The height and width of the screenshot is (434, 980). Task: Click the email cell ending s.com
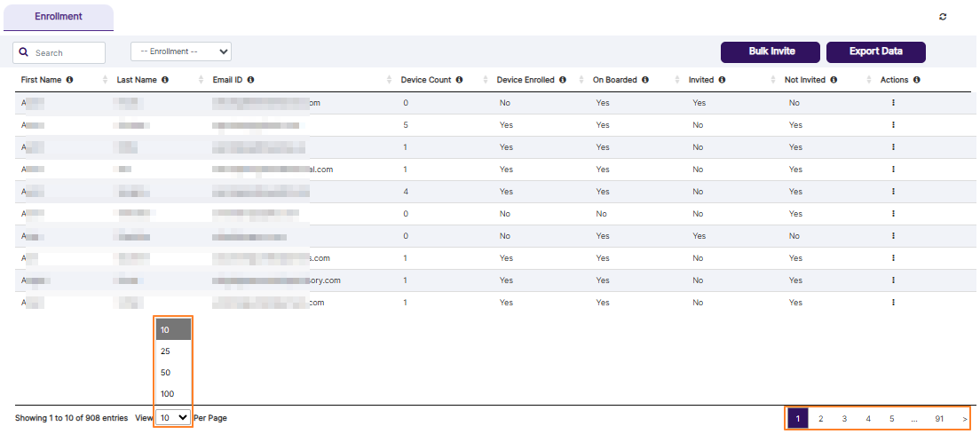coord(271,258)
